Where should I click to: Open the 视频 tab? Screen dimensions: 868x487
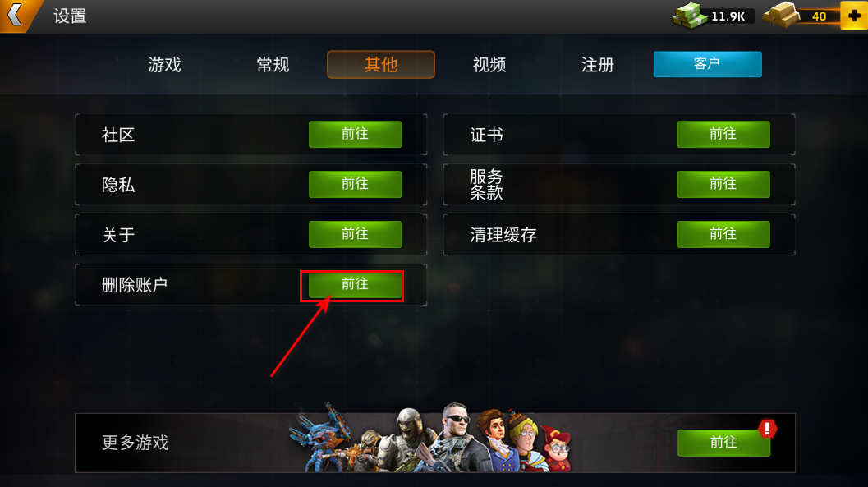[489, 65]
